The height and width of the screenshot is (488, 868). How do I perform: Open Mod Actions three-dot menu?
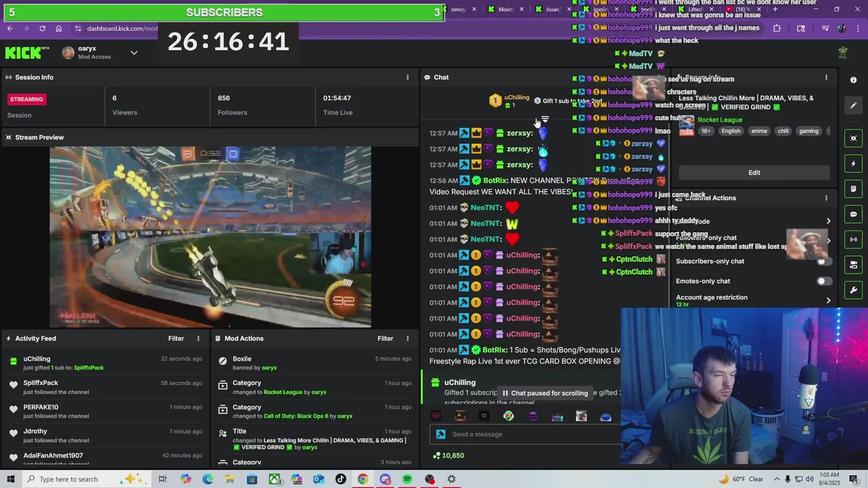click(x=408, y=338)
